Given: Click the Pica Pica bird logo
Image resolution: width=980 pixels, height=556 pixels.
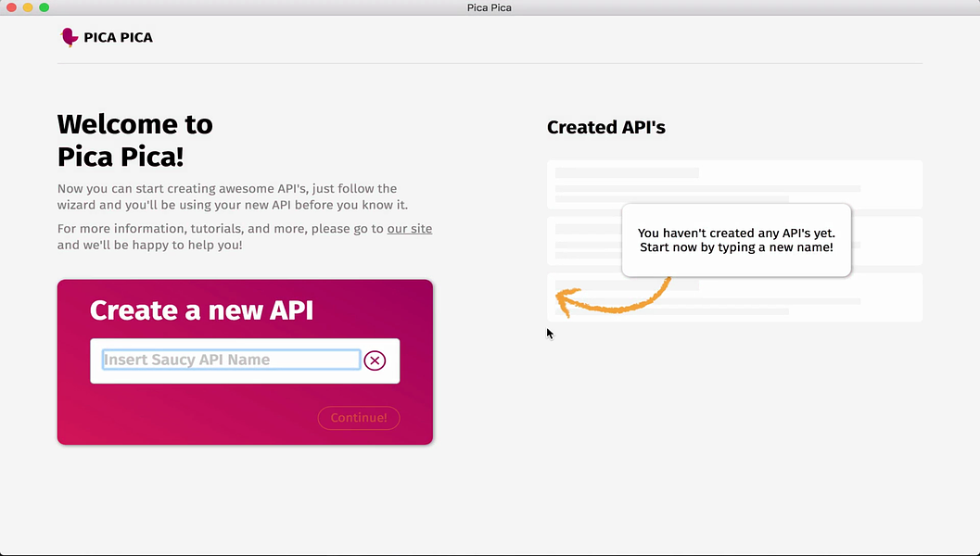Looking at the screenshot, I should 69,37.
